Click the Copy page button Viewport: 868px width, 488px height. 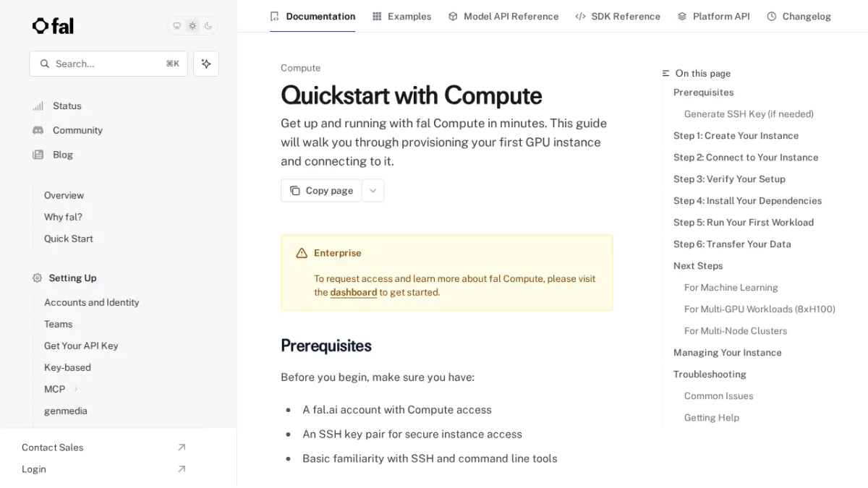pyautogui.click(x=321, y=191)
